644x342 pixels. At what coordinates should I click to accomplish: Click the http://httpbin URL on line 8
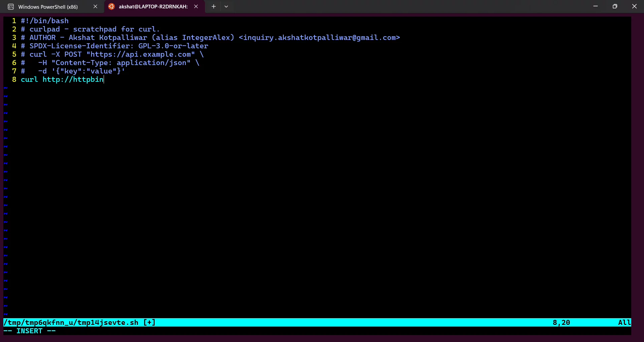tap(72, 79)
